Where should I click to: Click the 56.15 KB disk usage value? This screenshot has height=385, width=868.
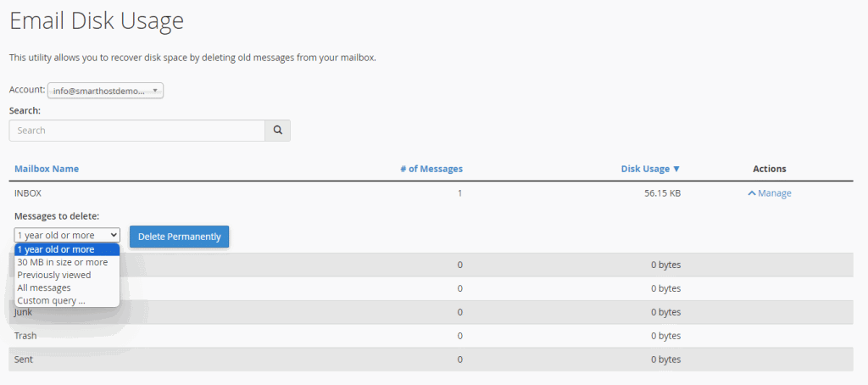pos(663,193)
